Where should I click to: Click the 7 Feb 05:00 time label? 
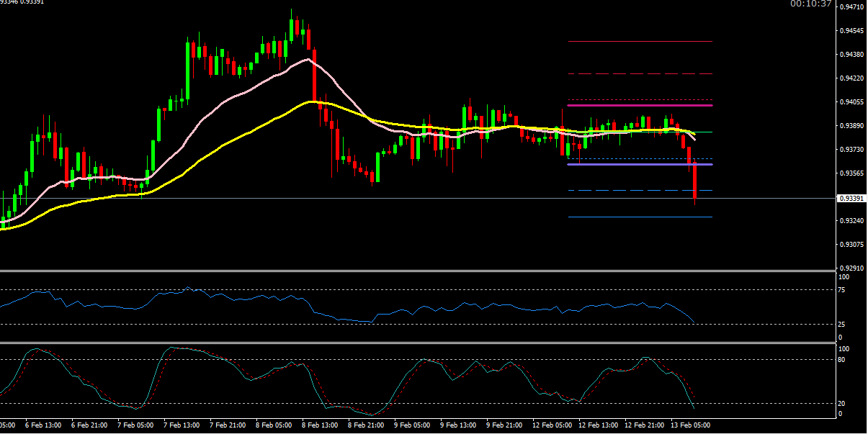pos(136,425)
